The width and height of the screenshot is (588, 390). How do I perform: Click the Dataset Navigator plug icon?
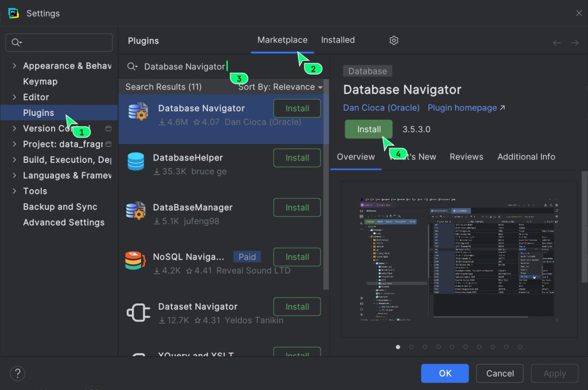(x=138, y=313)
